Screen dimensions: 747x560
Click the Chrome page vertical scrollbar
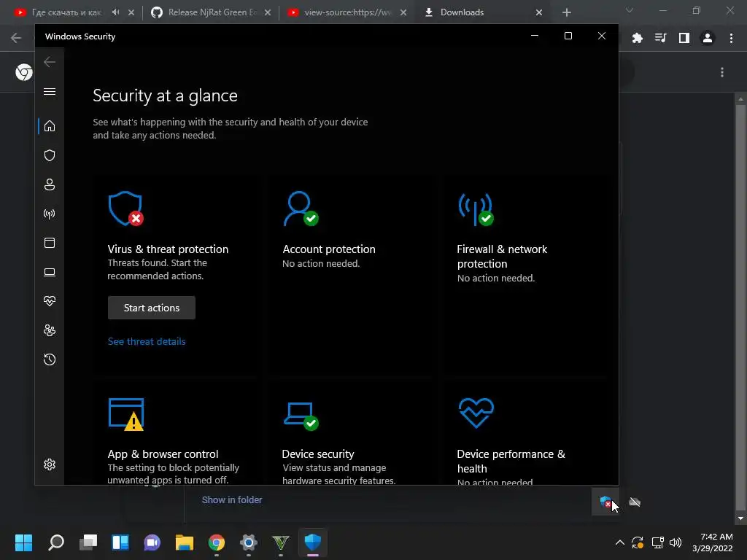740,308
